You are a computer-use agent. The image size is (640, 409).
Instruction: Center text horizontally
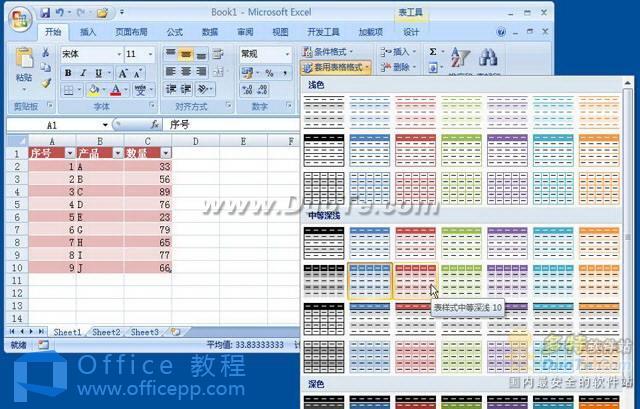pos(186,72)
